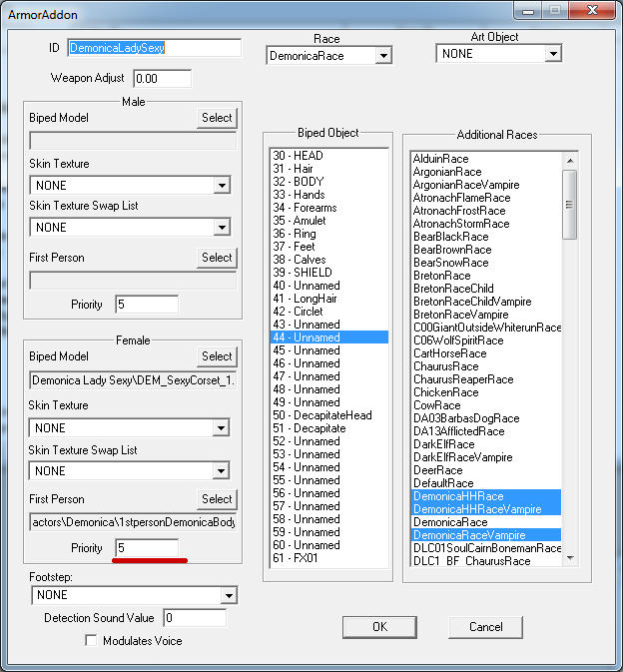Toggle the Modulates Voice checkbox
The height and width of the screenshot is (672, 623).
click(94, 641)
